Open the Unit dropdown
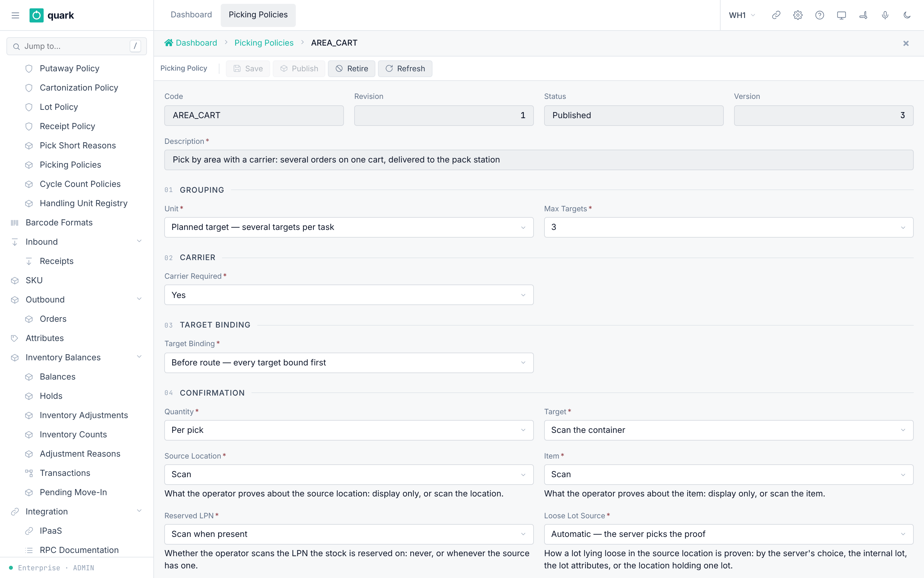The height and width of the screenshot is (578, 924). 349,227
